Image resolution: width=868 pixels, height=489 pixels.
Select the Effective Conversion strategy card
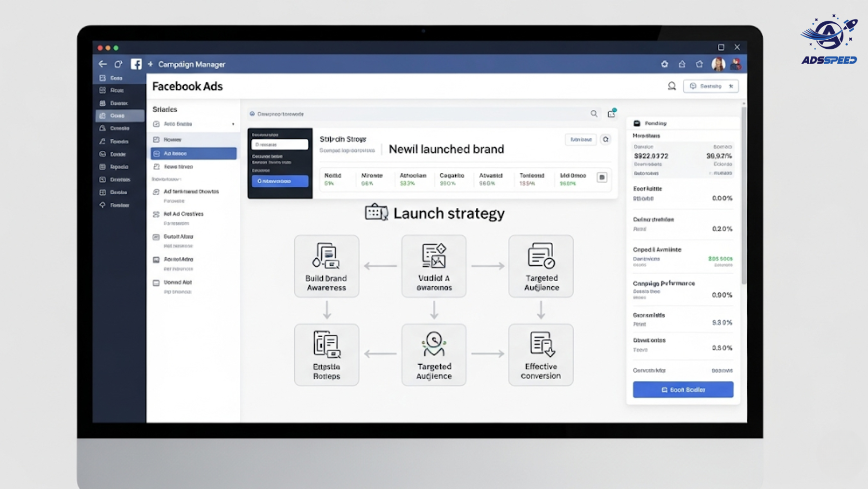[540, 354]
